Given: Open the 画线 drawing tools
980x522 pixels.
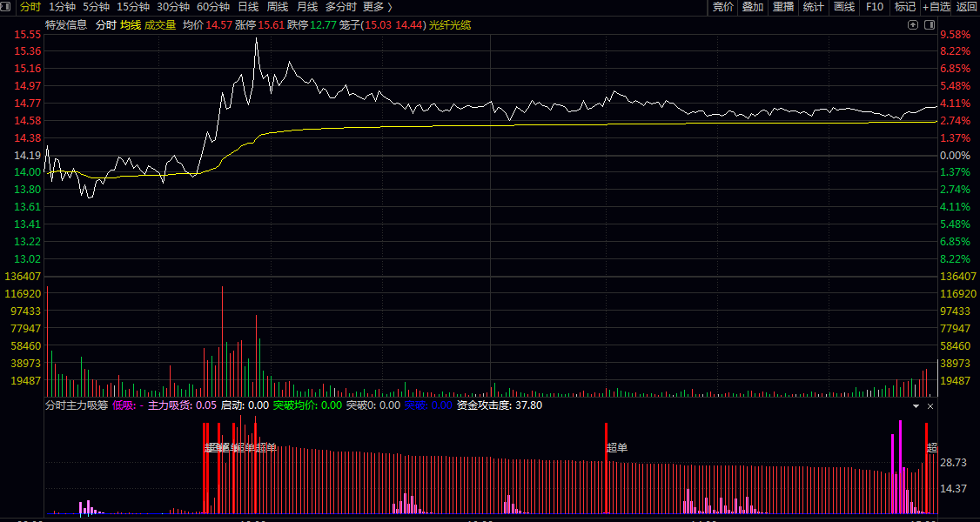Looking at the screenshot, I should click(x=844, y=7).
